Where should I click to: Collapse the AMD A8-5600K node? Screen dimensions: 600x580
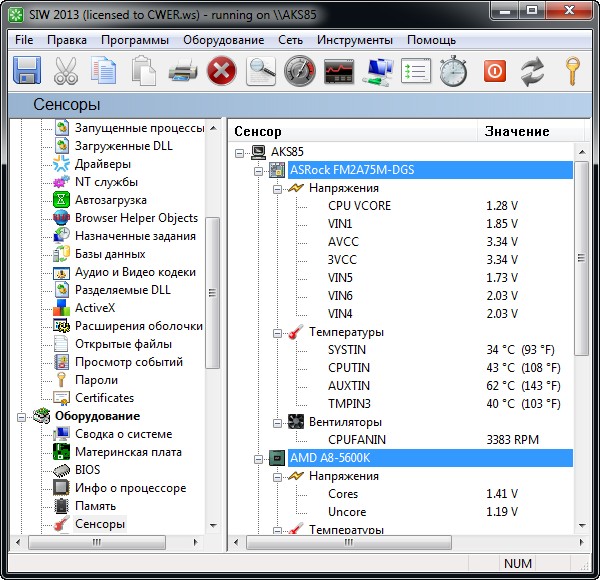pyautogui.click(x=258, y=458)
